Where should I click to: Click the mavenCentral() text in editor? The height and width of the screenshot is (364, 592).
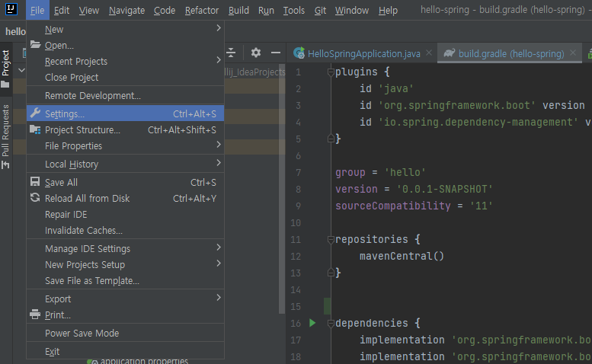pyautogui.click(x=402, y=256)
